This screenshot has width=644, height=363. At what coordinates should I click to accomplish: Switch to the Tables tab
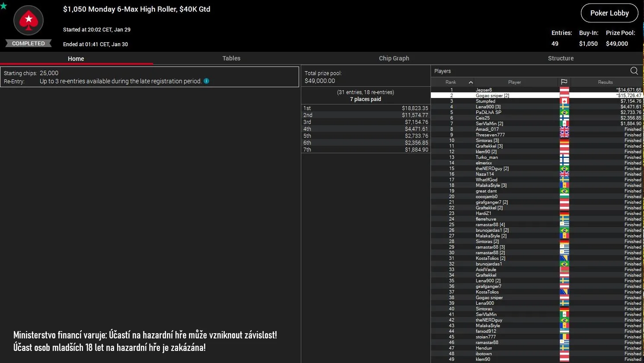point(231,58)
